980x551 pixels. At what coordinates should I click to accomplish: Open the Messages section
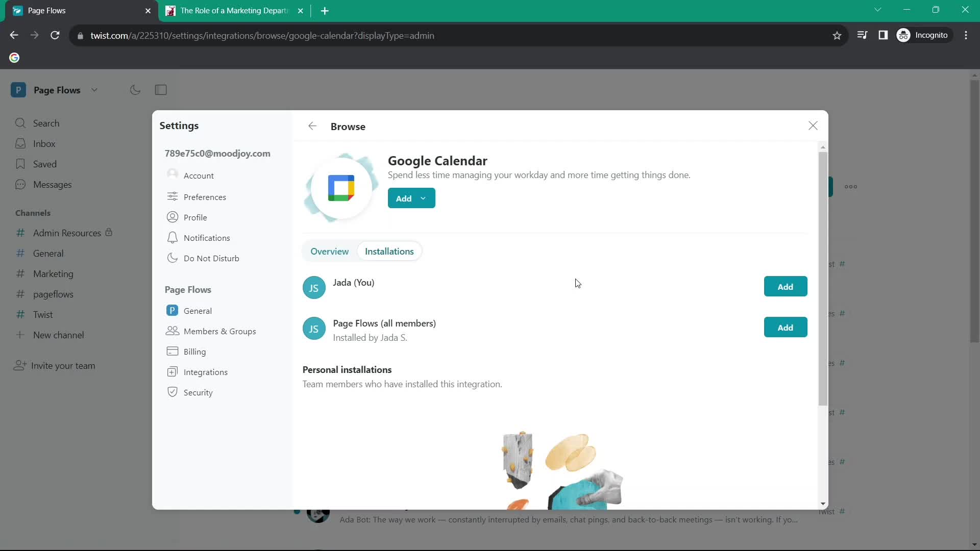[53, 184]
